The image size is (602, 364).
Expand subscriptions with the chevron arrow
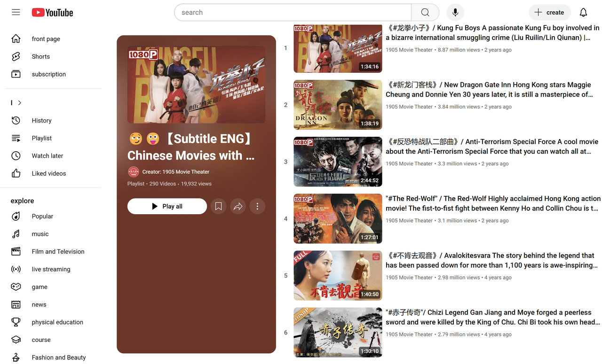pos(20,102)
